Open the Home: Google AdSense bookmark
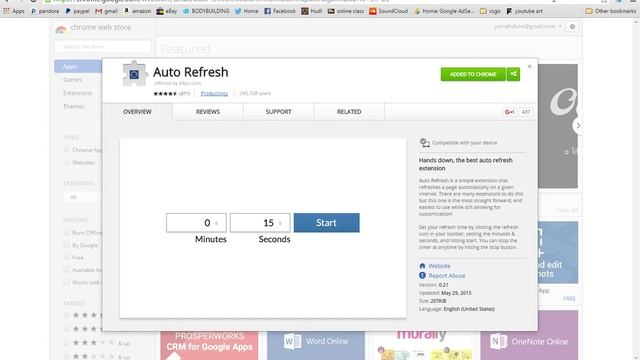Viewport: 640px width, 360px height. click(444, 11)
